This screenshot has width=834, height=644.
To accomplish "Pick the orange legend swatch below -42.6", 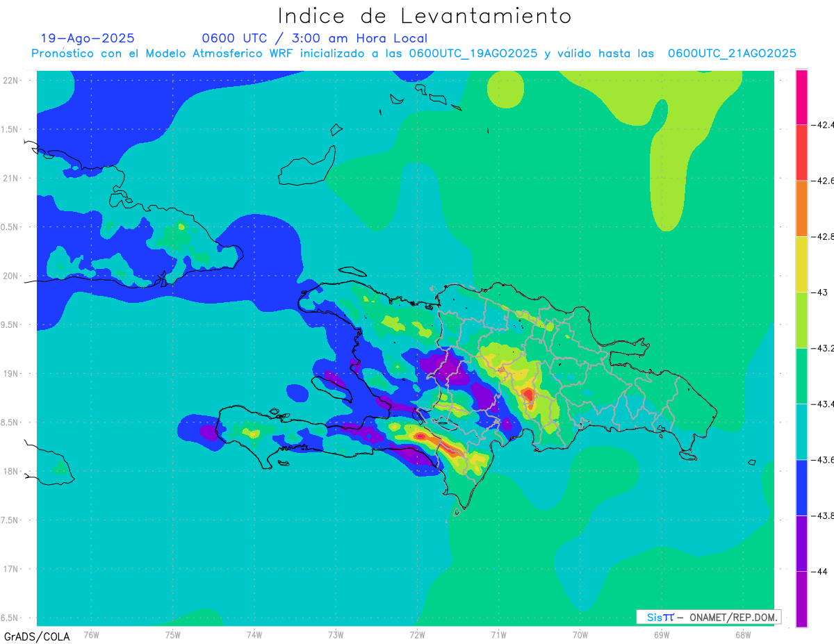I will click(801, 208).
